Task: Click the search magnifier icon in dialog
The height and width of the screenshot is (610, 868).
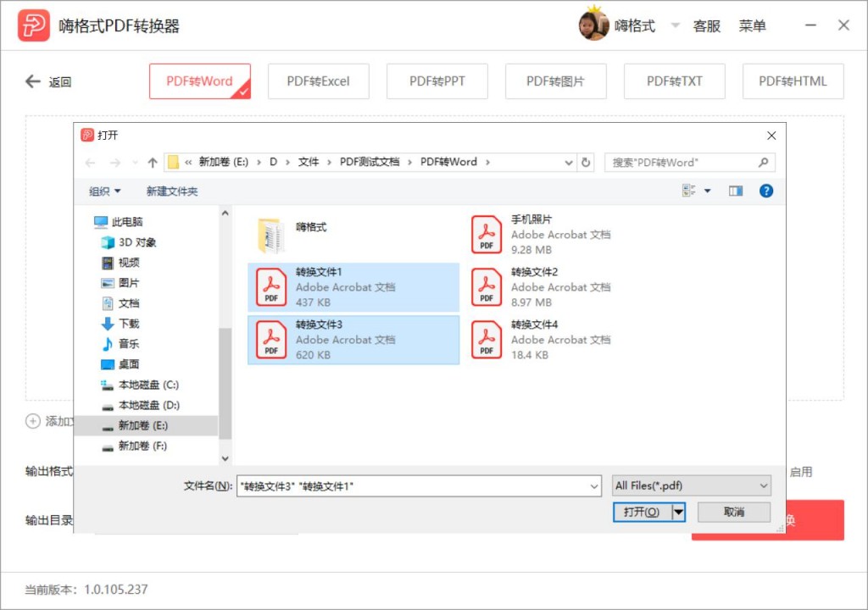Action: [764, 162]
